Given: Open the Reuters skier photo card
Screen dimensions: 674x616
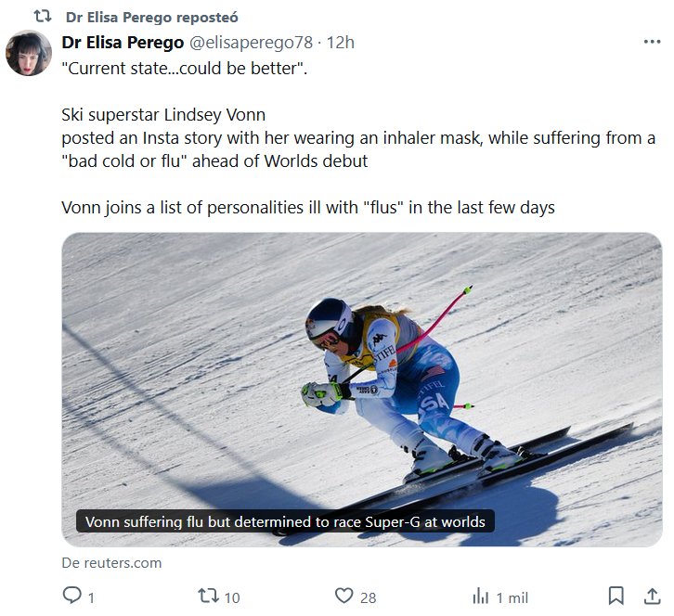Looking at the screenshot, I should (x=361, y=371).
